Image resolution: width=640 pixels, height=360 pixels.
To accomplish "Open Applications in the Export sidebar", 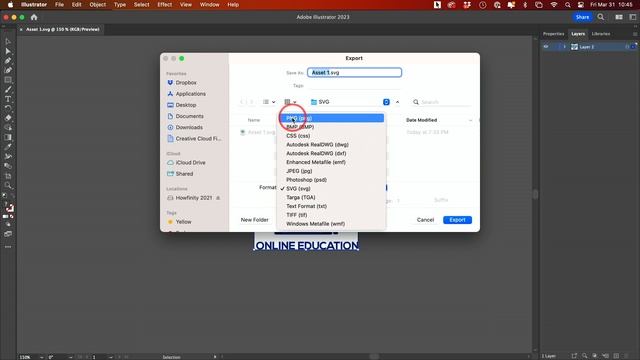I will [187, 94].
